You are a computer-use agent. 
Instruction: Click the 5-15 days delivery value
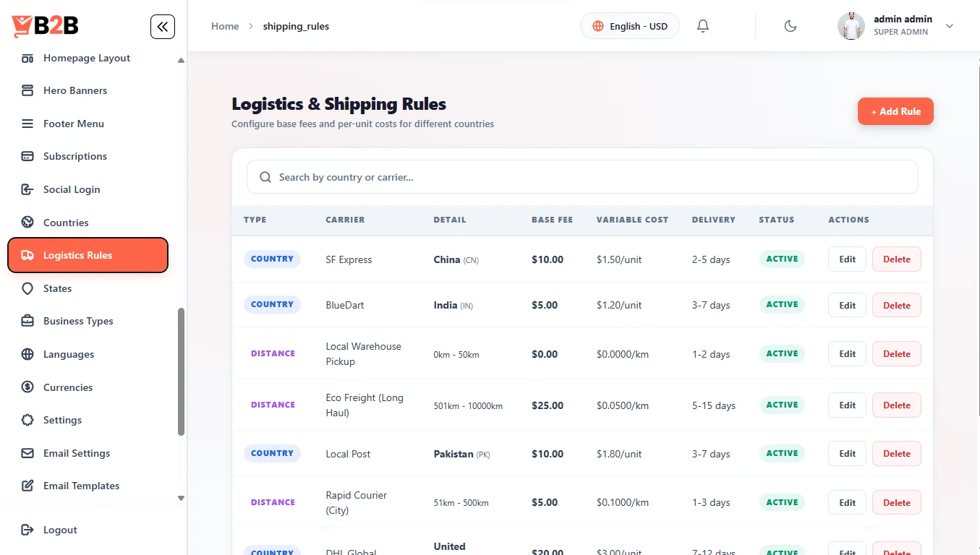[x=713, y=405]
